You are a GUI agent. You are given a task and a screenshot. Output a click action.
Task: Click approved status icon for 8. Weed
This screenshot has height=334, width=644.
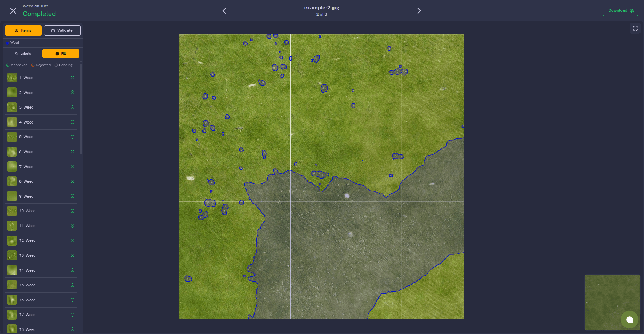tap(72, 181)
